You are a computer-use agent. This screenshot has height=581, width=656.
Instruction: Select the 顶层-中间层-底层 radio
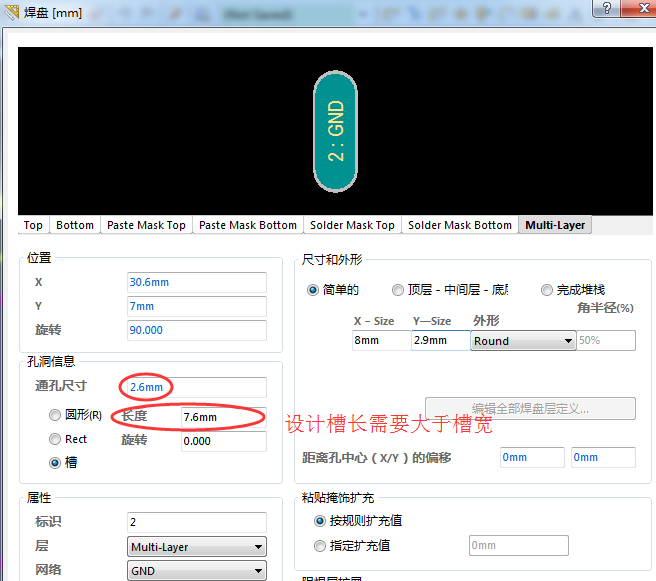click(x=397, y=290)
